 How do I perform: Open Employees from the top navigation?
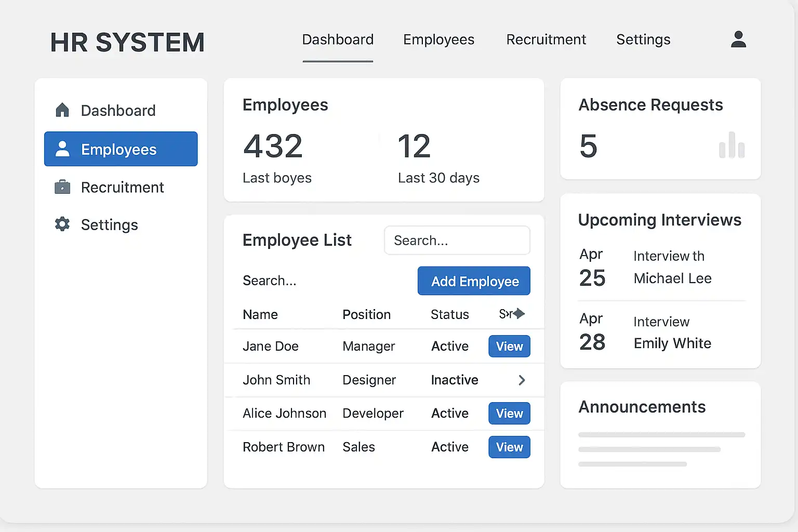(x=438, y=40)
